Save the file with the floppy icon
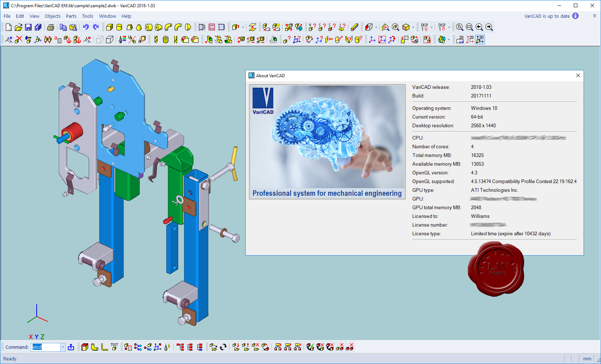The height and width of the screenshot is (364, 601). pos(28,27)
